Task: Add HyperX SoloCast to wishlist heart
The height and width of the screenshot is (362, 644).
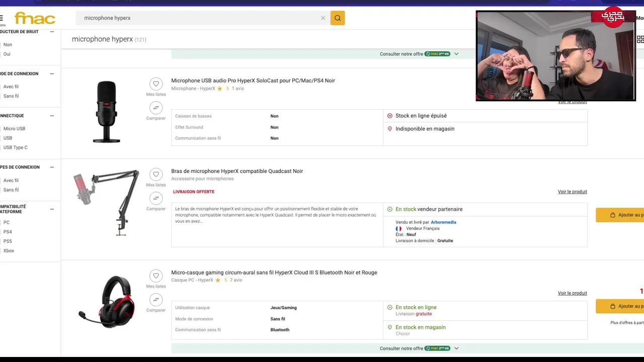Action: (156, 84)
